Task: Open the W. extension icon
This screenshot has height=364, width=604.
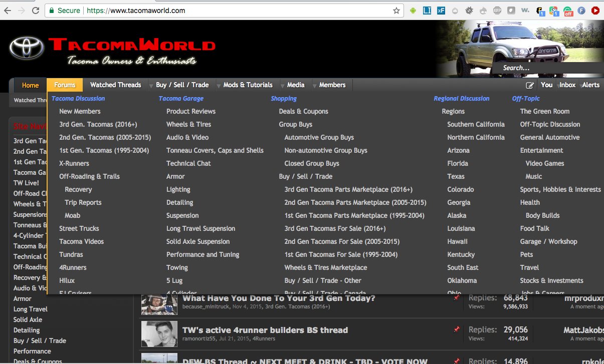Action: (525, 10)
